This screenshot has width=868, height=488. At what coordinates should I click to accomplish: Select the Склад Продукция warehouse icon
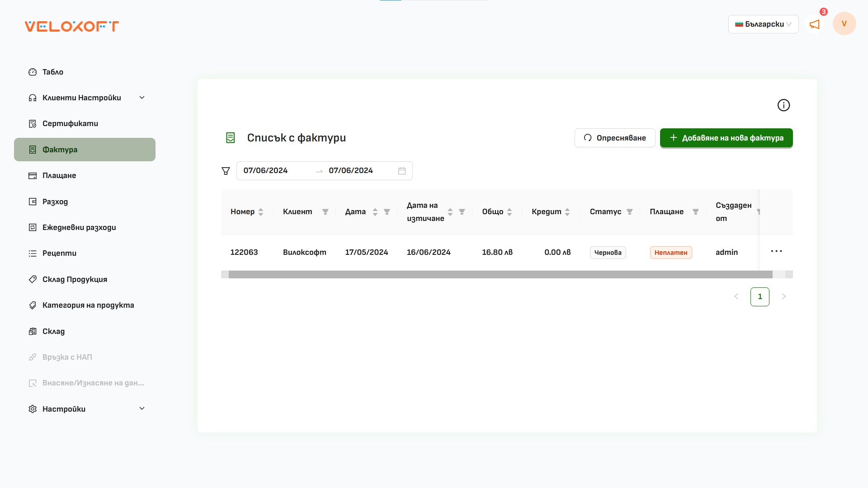[33, 279]
